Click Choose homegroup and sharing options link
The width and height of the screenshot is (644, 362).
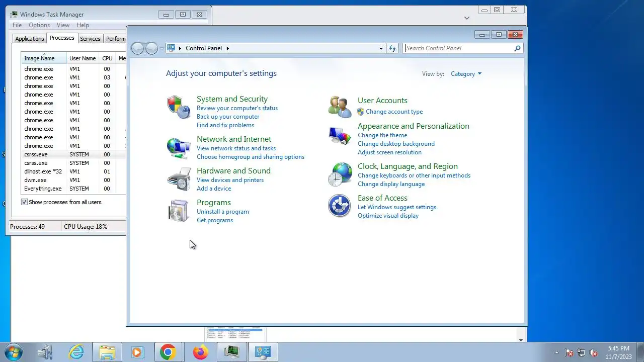pos(251,157)
